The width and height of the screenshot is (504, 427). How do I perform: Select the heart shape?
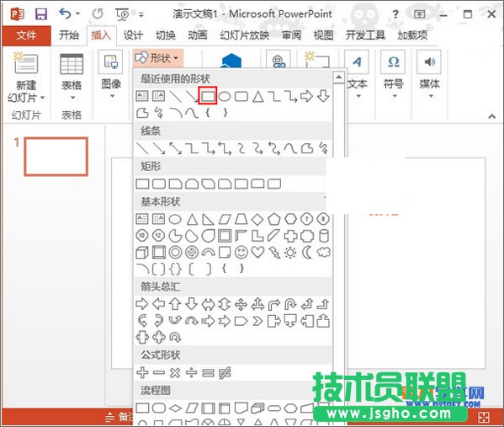click(x=257, y=253)
